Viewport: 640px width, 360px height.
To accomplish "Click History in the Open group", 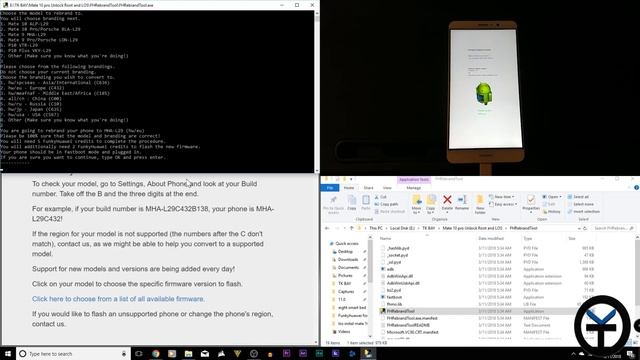I will pyautogui.click(x=551, y=211).
